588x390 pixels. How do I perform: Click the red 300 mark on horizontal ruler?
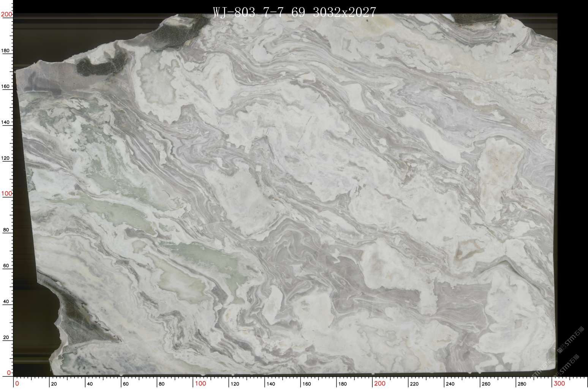[560, 384]
